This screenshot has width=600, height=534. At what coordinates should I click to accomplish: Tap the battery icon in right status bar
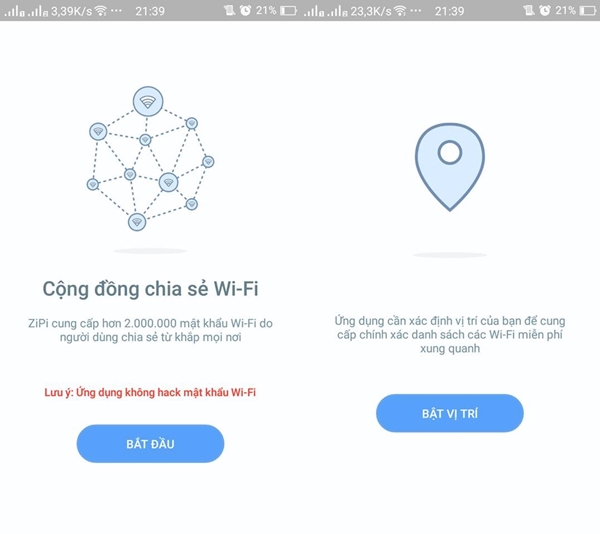[588, 10]
